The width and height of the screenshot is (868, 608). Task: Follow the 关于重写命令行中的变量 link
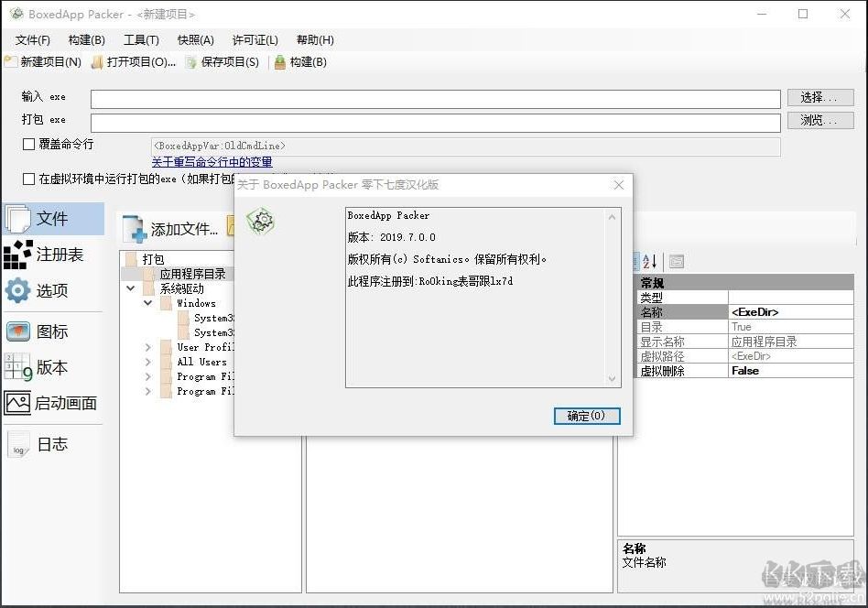click(x=212, y=162)
